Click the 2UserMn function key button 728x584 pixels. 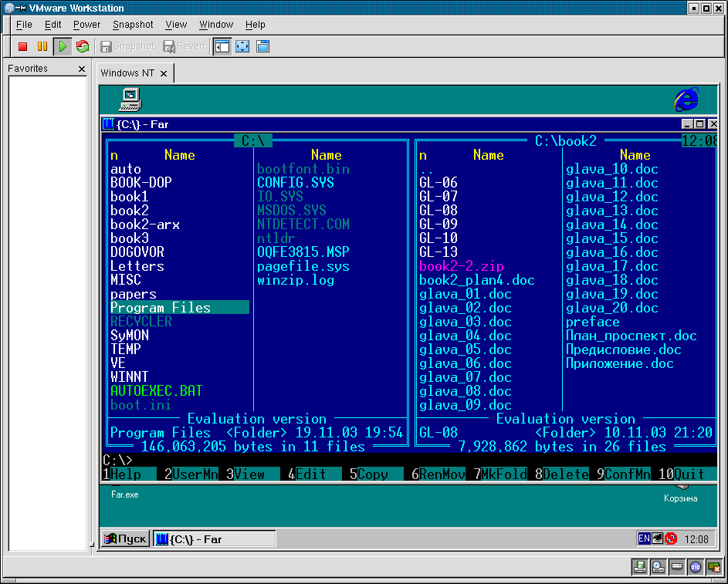(x=191, y=474)
